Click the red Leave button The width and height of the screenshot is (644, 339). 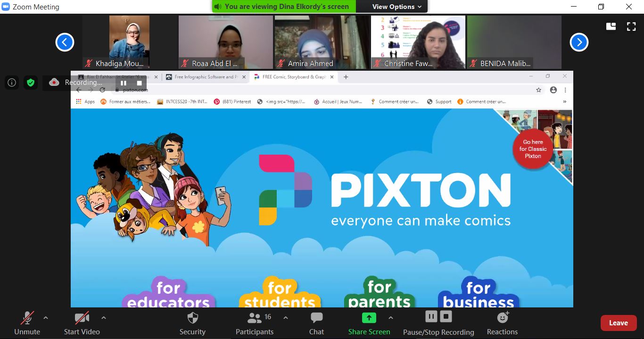click(618, 323)
